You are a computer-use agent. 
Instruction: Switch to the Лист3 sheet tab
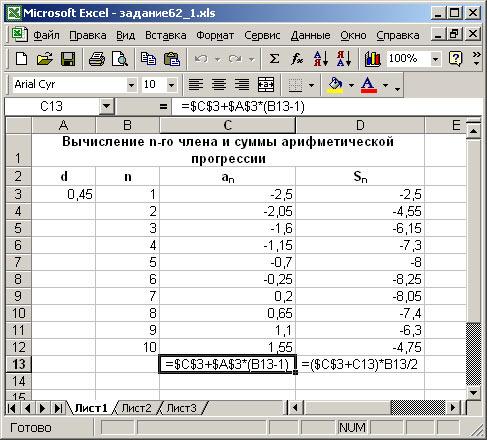coord(181,408)
